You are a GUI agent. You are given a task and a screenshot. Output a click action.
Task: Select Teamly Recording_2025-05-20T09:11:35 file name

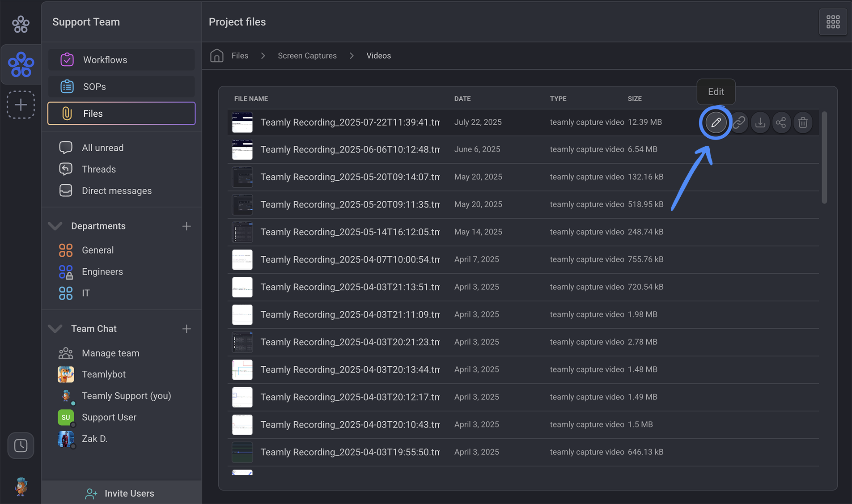pos(350,204)
